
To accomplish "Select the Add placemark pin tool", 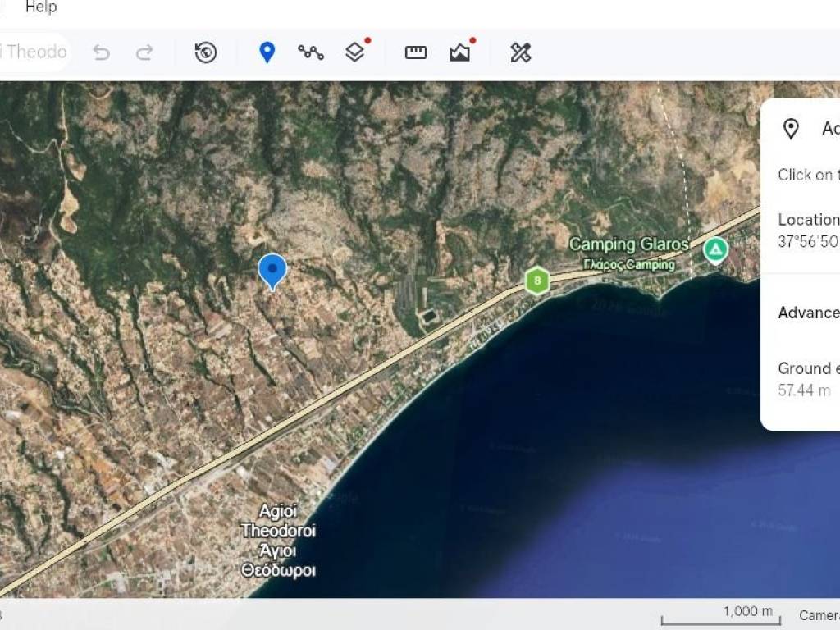I will pyautogui.click(x=267, y=52).
